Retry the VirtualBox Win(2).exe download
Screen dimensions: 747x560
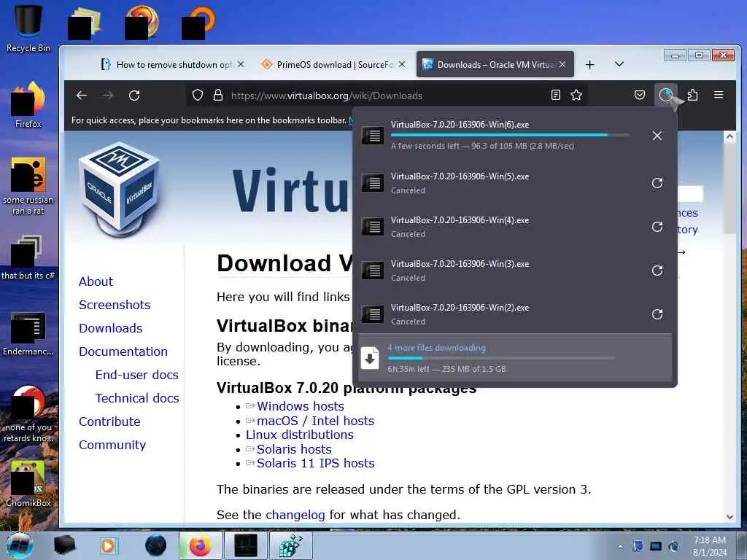click(657, 314)
